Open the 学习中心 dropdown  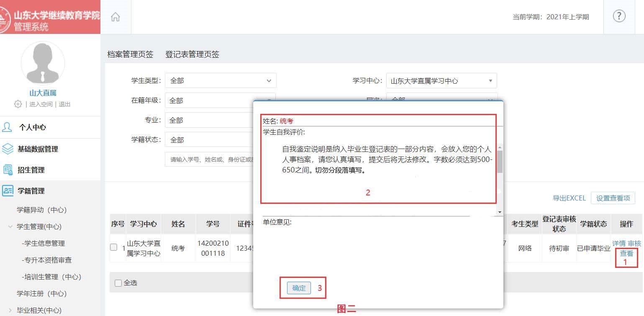pyautogui.click(x=441, y=81)
